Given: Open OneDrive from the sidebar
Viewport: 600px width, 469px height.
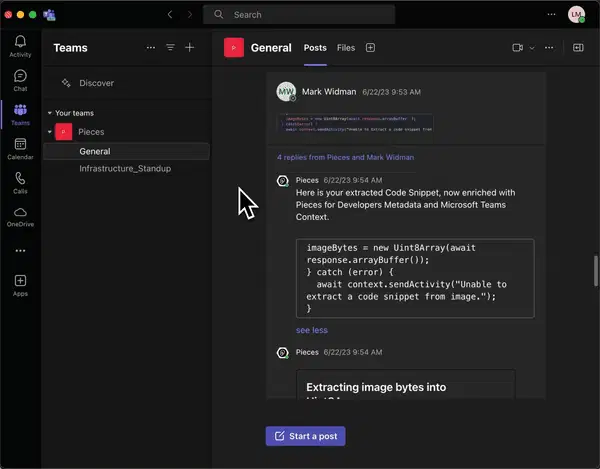Looking at the screenshot, I should coord(20,217).
